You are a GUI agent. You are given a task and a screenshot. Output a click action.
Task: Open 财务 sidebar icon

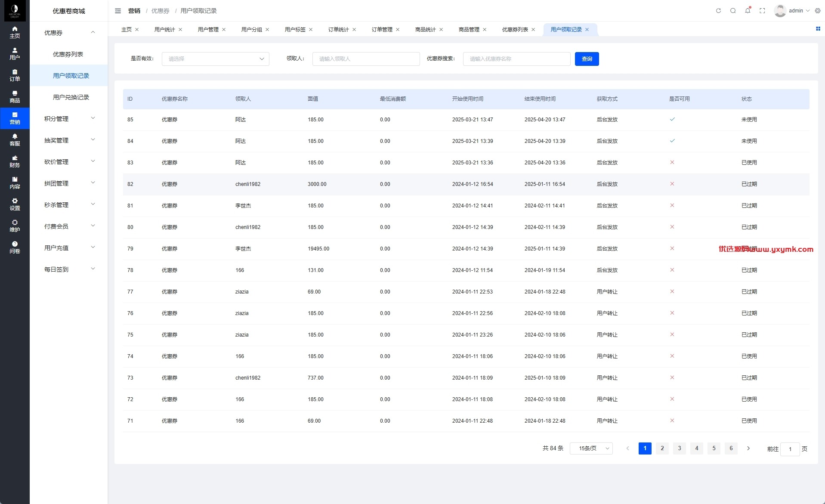point(15,161)
